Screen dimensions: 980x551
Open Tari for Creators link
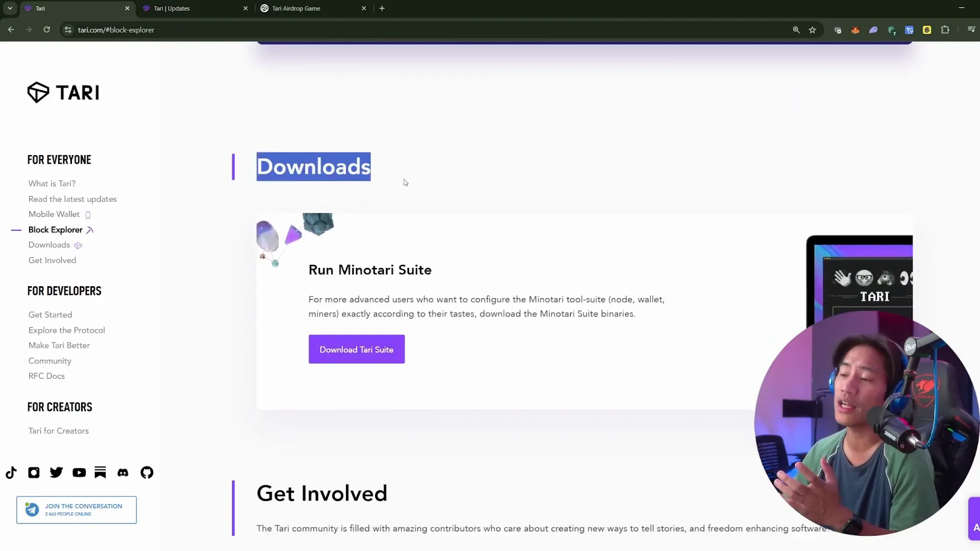tap(59, 431)
